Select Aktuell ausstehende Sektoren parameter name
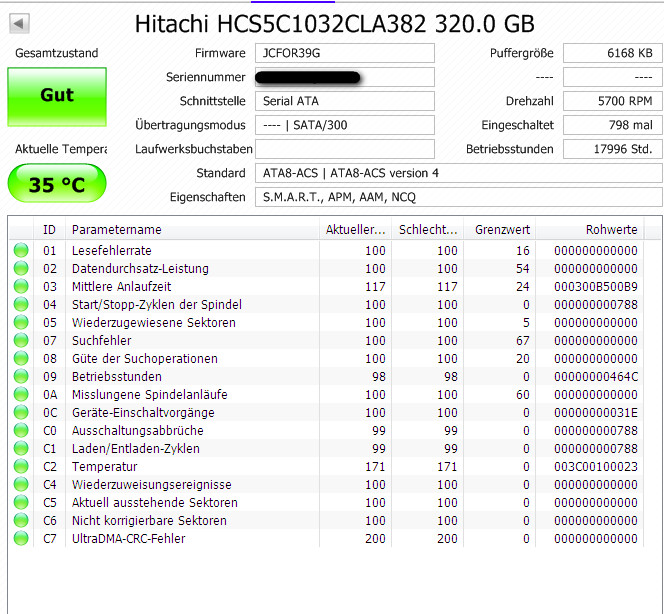Image resolution: width=664 pixels, height=614 pixels. [x=155, y=503]
